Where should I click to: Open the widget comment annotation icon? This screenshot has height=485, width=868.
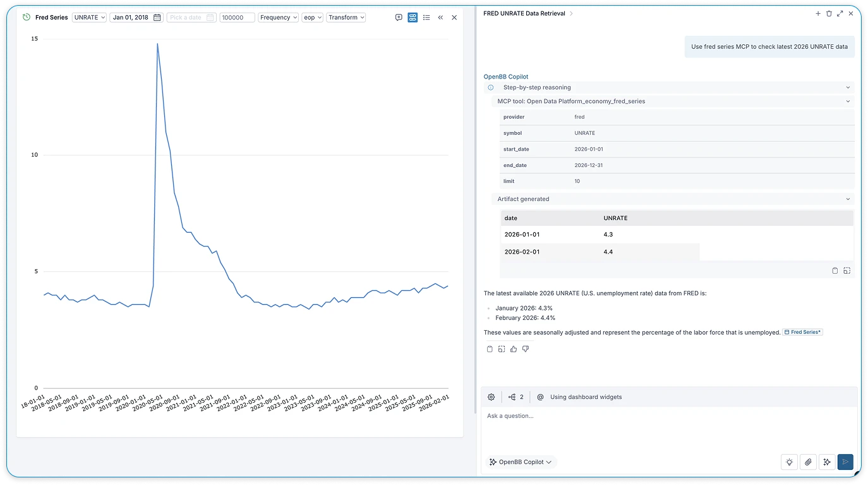[x=399, y=18]
